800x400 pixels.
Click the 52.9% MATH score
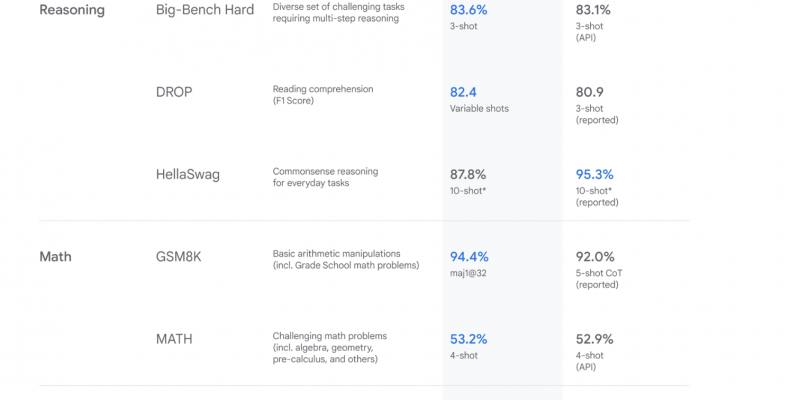pyautogui.click(x=594, y=339)
